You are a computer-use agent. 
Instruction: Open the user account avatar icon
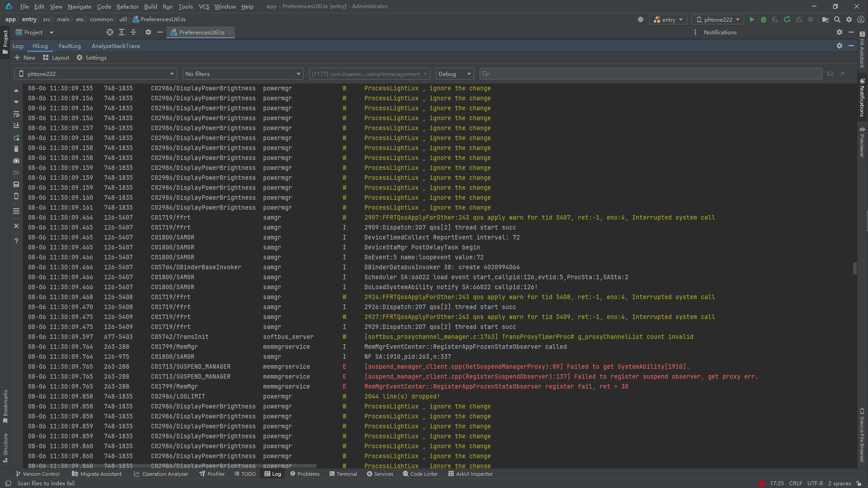(x=861, y=19)
